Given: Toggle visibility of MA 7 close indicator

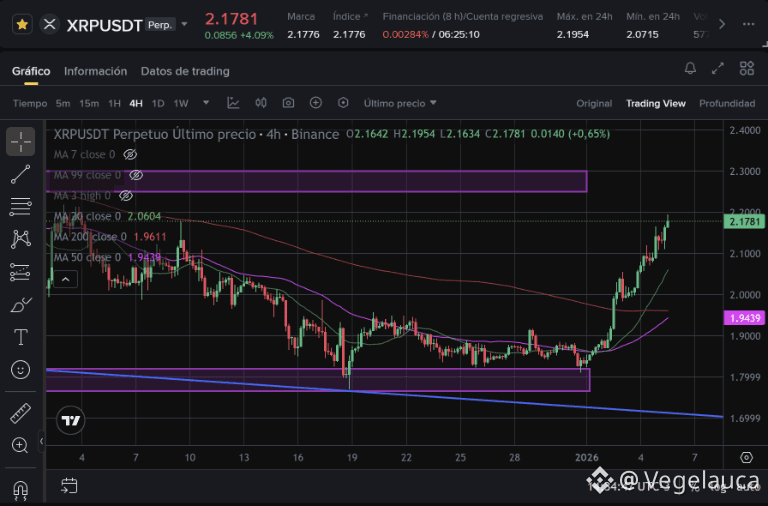Looking at the screenshot, I should 130,155.
